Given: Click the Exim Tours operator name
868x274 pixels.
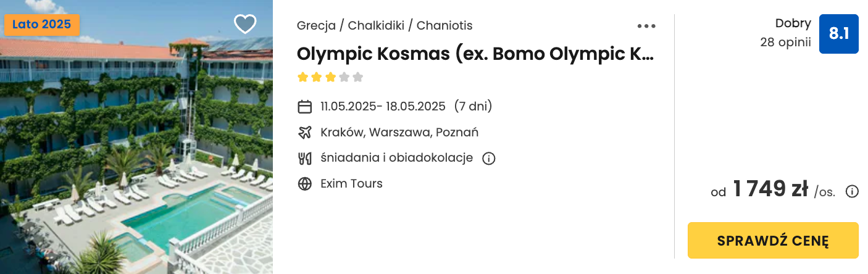Looking at the screenshot, I should click(x=351, y=183).
